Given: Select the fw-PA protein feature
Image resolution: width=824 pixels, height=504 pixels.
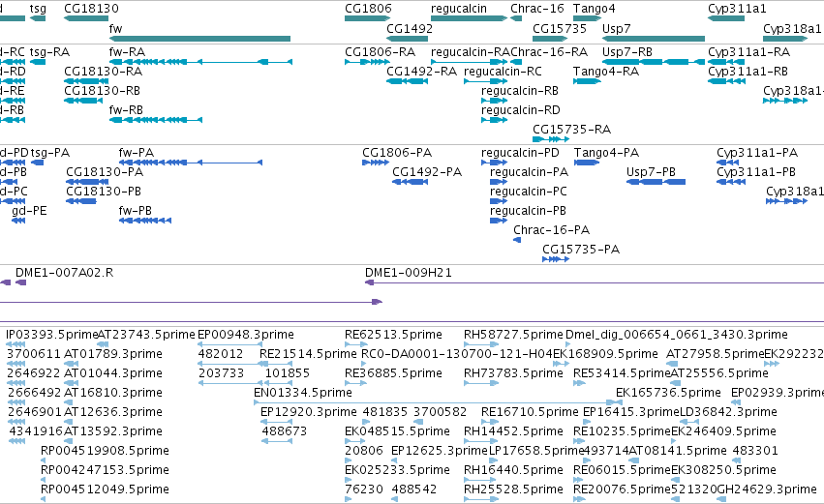Looking at the screenshot, I should pyautogui.click(x=190, y=163).
